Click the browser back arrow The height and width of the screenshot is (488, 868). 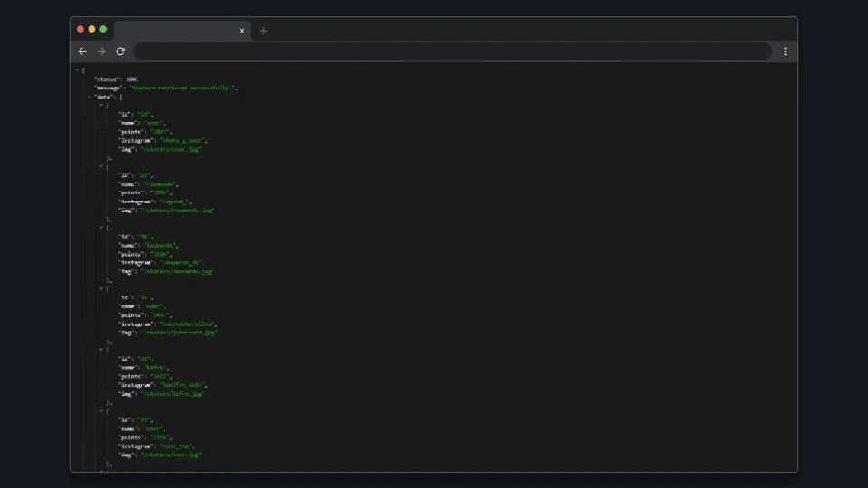[82, 52]
